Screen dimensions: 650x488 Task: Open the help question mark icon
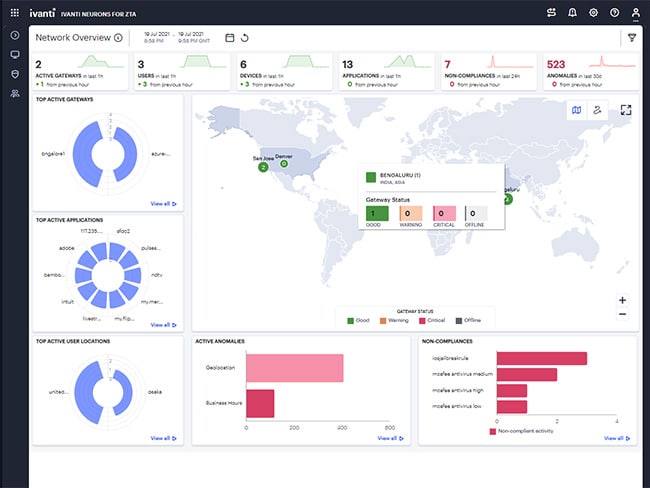614,13
